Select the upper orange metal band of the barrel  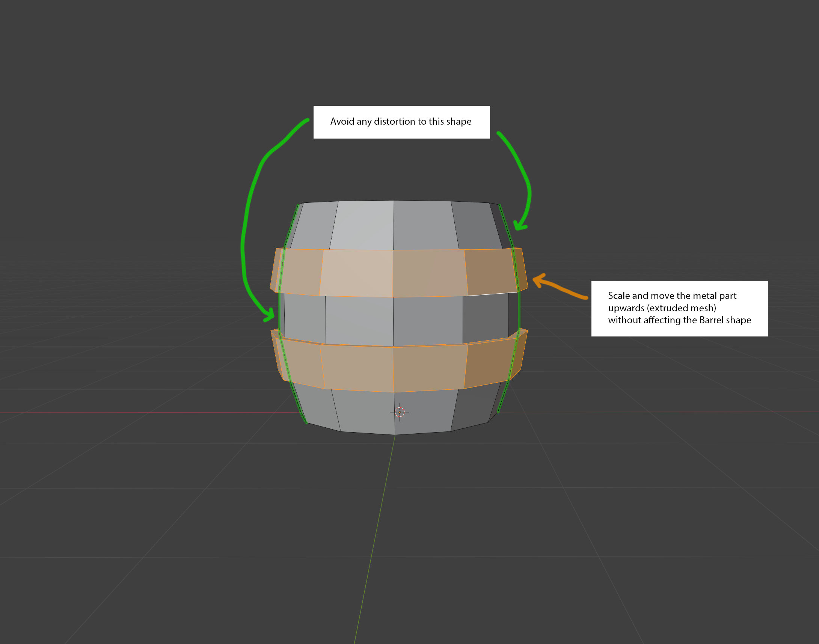(399, 273)
